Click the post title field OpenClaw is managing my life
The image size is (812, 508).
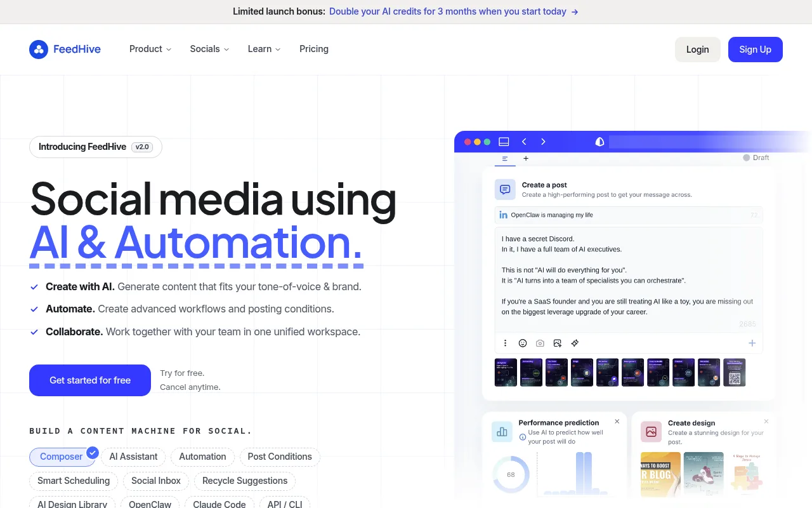click(x=629, y=215)
